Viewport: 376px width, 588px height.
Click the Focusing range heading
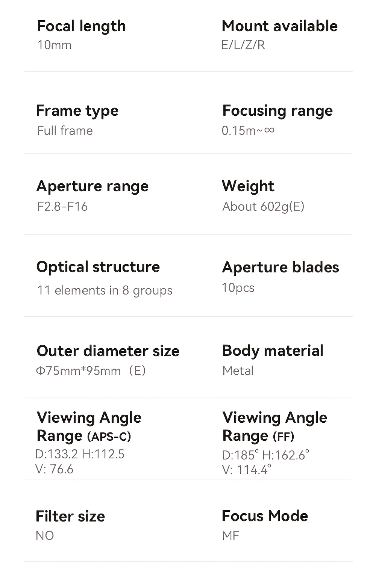pos(277,111)
